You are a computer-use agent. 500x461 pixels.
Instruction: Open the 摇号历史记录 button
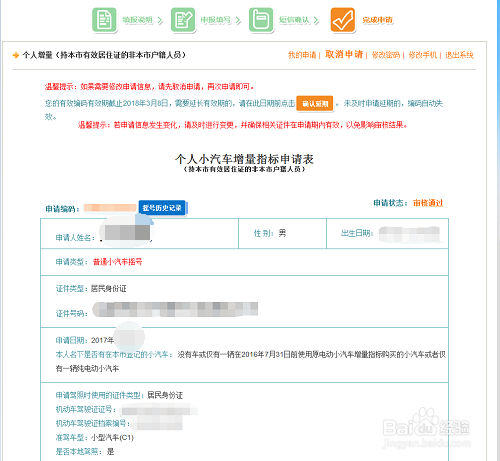162,208
